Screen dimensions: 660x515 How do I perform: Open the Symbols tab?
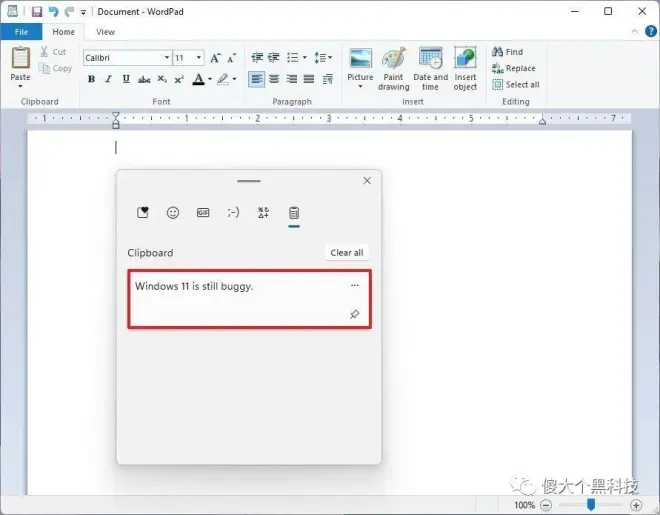pyautogui.click(x=263, y=212)
